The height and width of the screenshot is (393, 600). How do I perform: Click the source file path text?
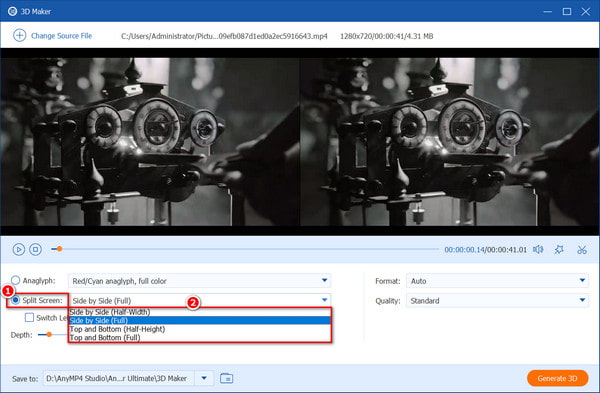click(224, 36)
